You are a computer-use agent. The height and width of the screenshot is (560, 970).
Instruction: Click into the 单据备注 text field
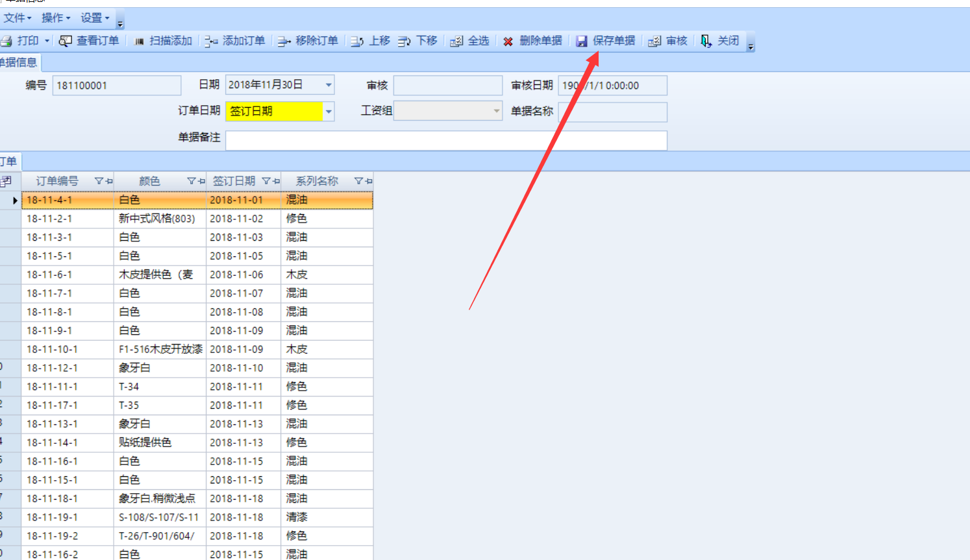[x=445, y=140]
